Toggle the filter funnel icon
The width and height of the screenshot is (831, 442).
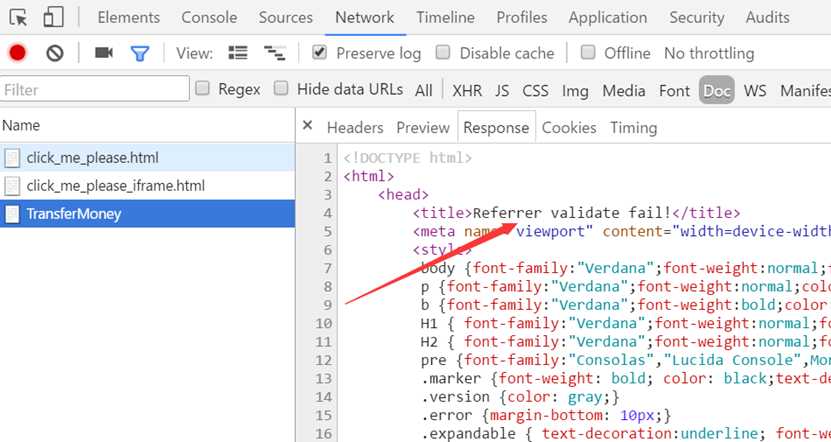tap(140, 53)
